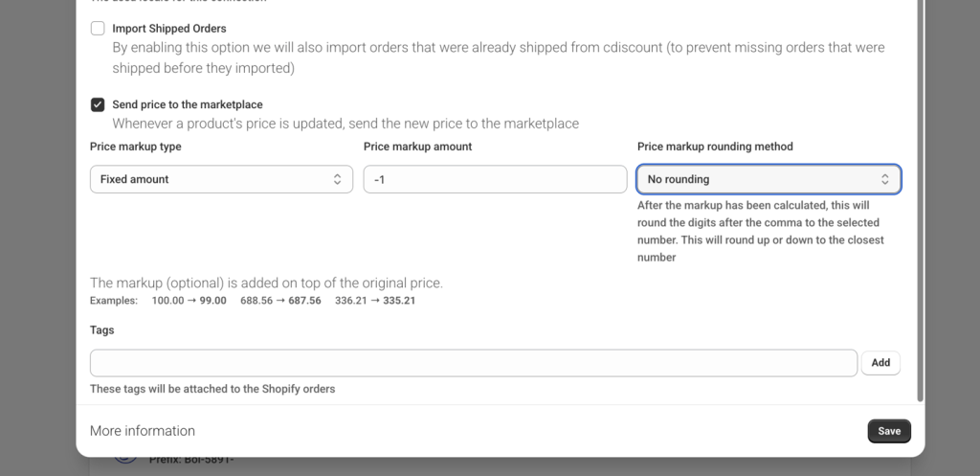The image size is (980, 476).
Task: Click the Prefix Bol-5891 text behind the modal
Action: tap(191, 461)
